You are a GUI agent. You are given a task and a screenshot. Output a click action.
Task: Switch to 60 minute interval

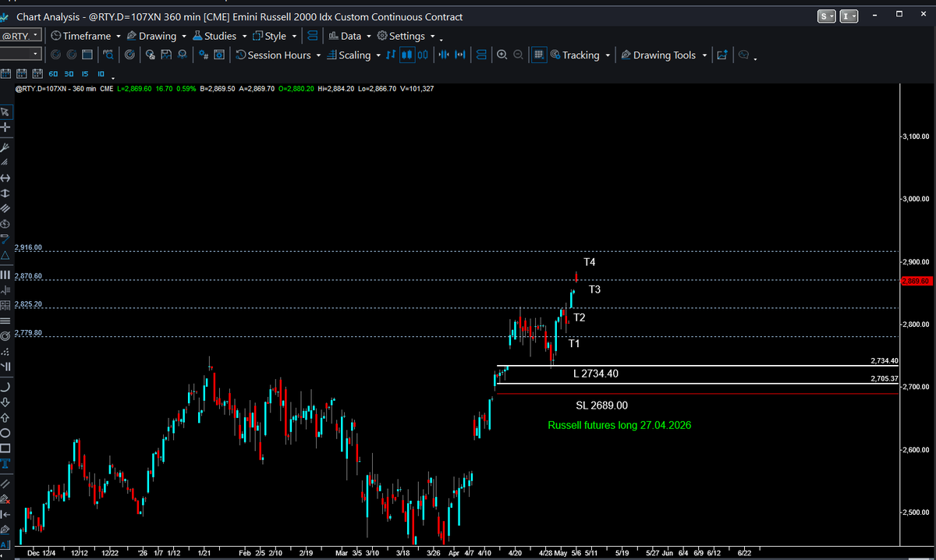click(53, 74)
